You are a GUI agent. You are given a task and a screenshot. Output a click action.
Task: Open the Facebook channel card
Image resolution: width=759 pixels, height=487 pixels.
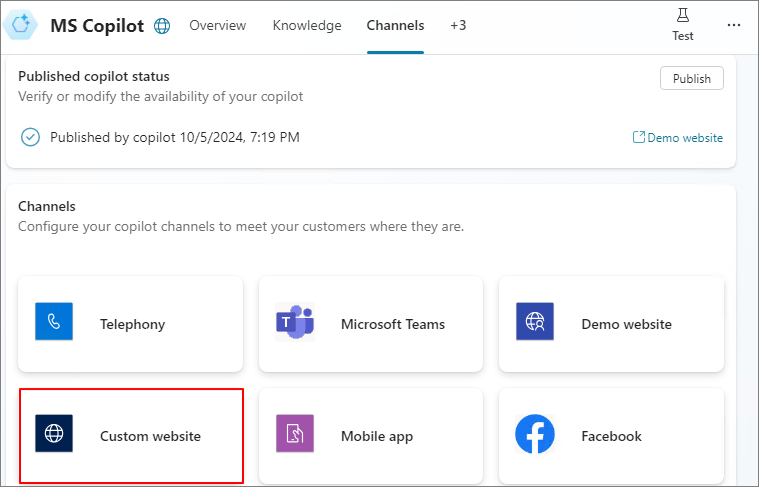point(611,435)
